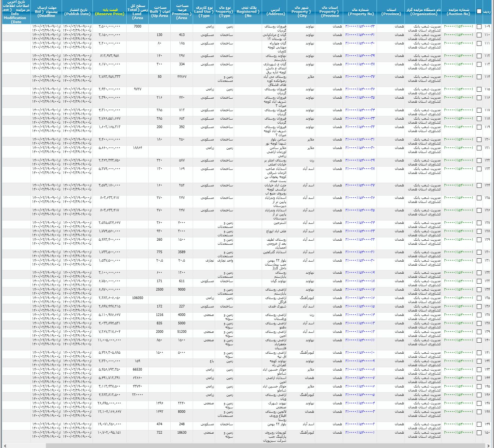Click the Bid Deadline column header
This screenshot has height=448, width=494.
point(47,12)
